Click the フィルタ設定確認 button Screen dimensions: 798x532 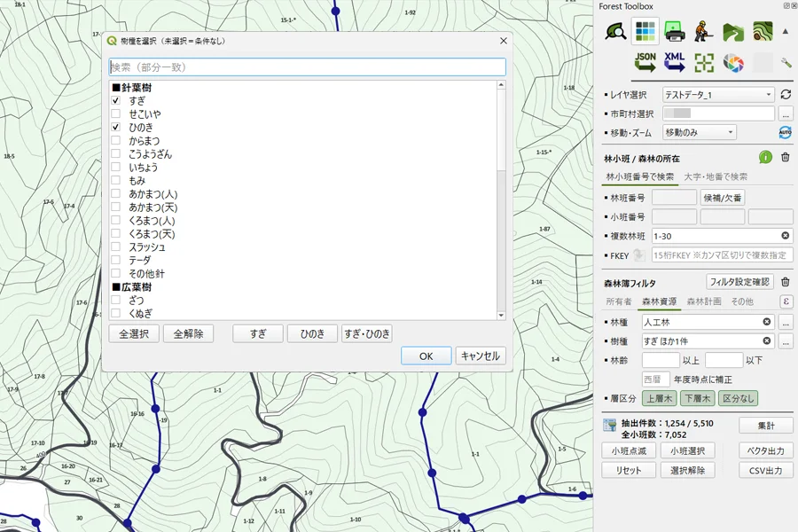(739, 282)
